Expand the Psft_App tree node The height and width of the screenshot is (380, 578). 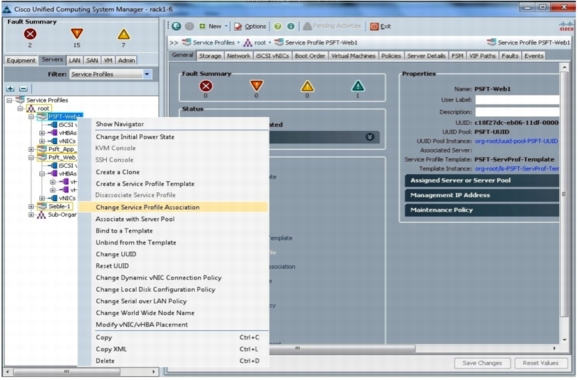31,149
